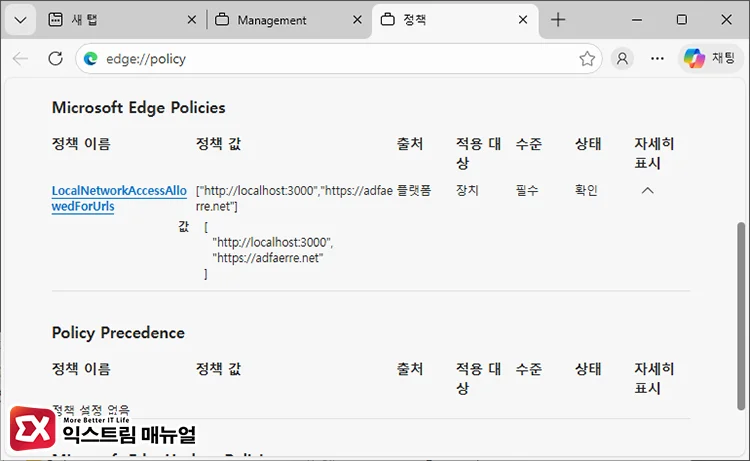Click the "https://adfaerre.net" expanded value line
Screen dimensions: 750x461
click(268, 258)
